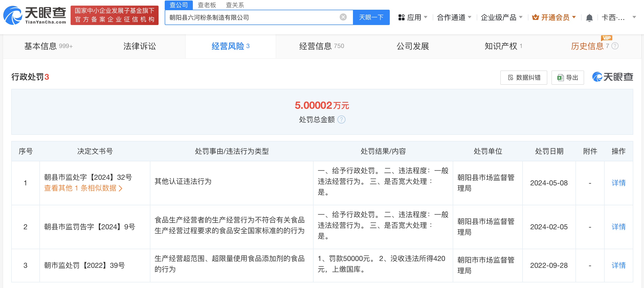Expand 查看其他 1 条相似数据 link
This screenshot has height=288, width=644.
[83, 188]
